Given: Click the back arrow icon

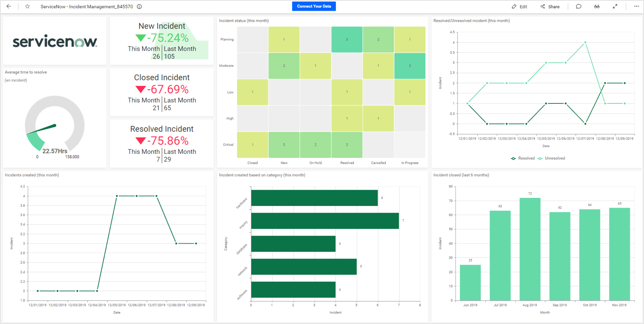Looking at the screenshot, I should pos(9,6).
